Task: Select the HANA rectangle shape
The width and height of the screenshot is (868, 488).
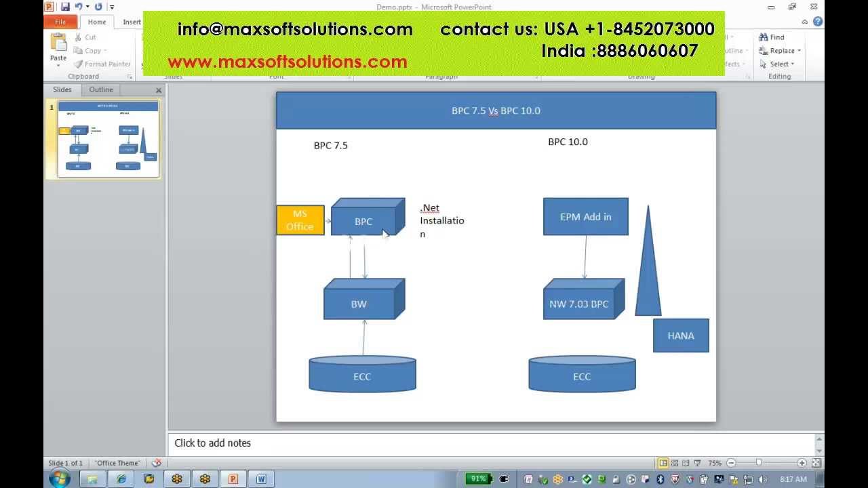Action: [x=681, y=335]
